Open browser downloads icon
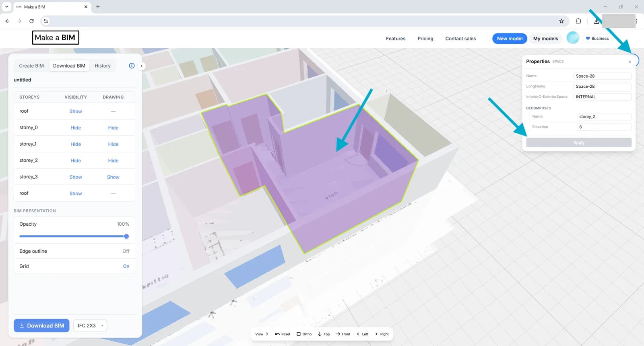Screen dimensions: 644x346 coord(596,21)
